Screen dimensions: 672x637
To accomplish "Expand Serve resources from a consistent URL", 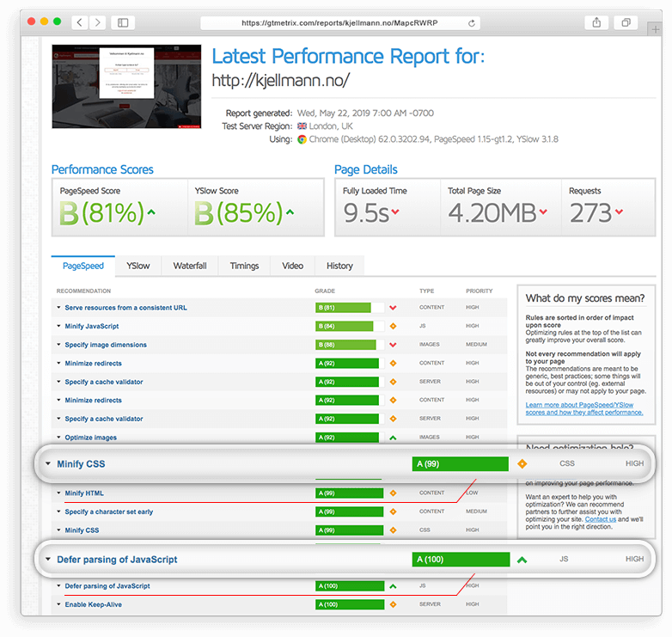I will (x=58, y=308).
